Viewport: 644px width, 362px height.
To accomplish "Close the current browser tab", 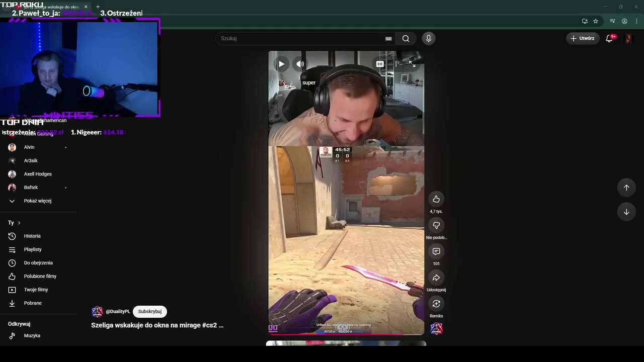I will click(86, 7).
